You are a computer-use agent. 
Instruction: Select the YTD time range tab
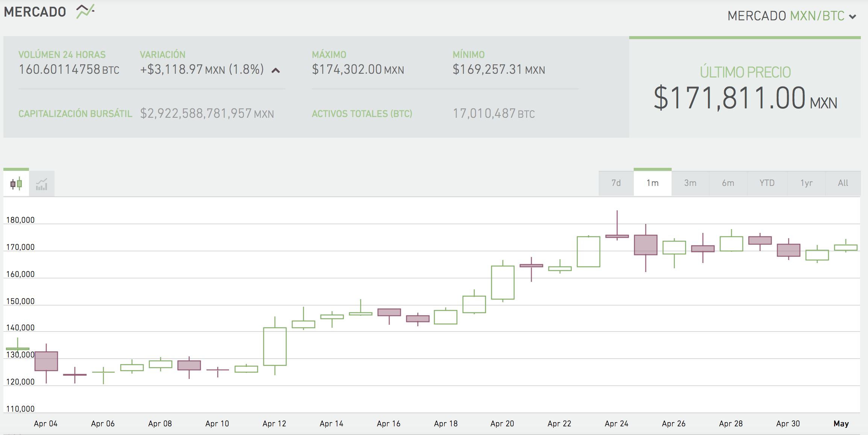pos(767,183)
